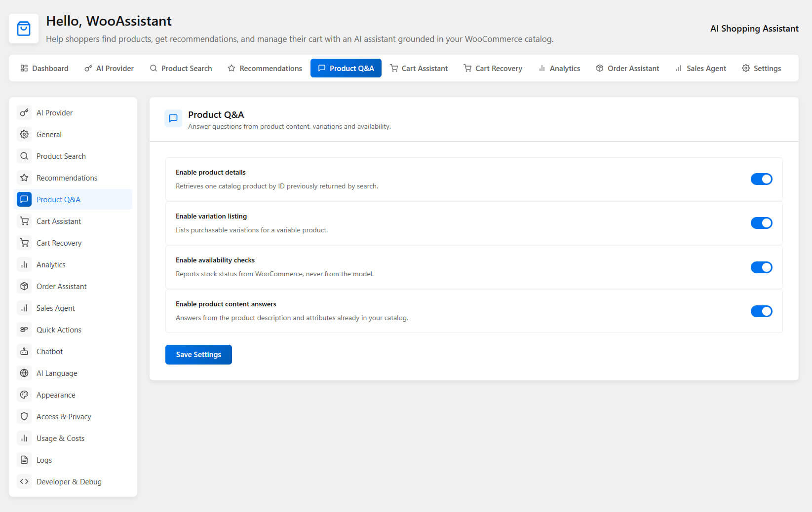Click the chat bubble icon beside the Product Q&A panel heading
Image resolution: width=812 pixels, height=512 pixels.
click(173, 118)
